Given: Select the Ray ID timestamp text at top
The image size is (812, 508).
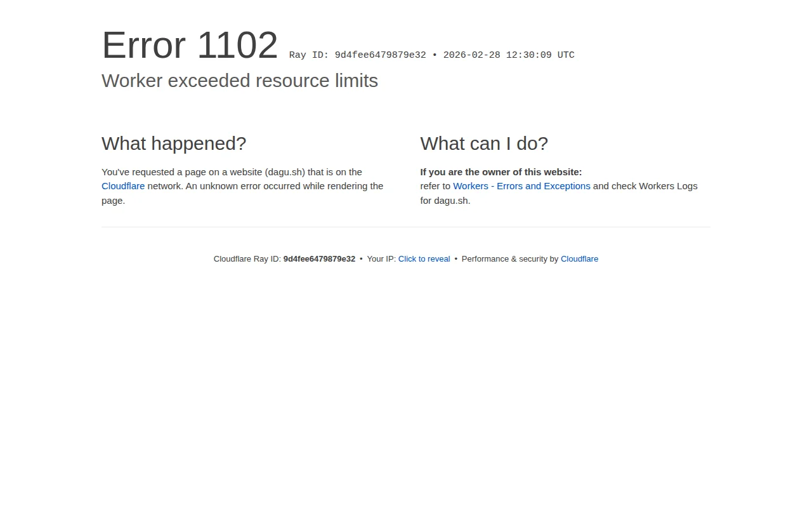Looking at the screenshot, I should pos(432,55).
